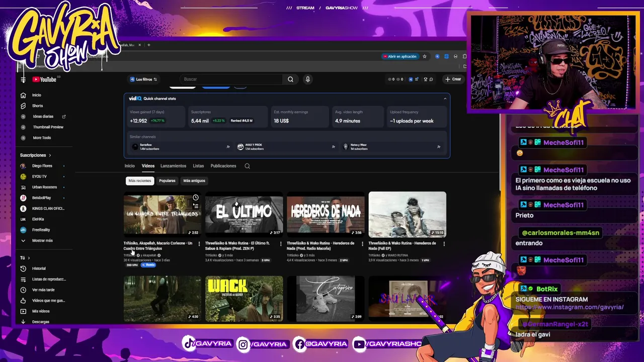Open Ideas diarias vidIQ tool
Image resolution: width=644 pixels, height=362 pixels.
[42, 117]
